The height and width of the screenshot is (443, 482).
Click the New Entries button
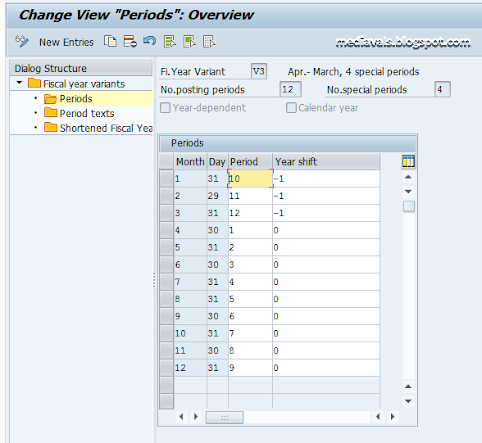pyautogui.click(x=66, y=42)
